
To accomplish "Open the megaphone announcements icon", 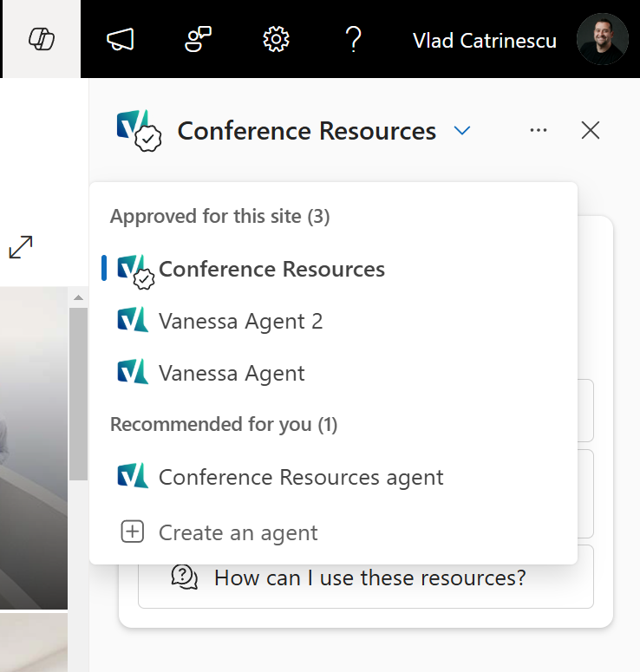I will pos(121,39).
